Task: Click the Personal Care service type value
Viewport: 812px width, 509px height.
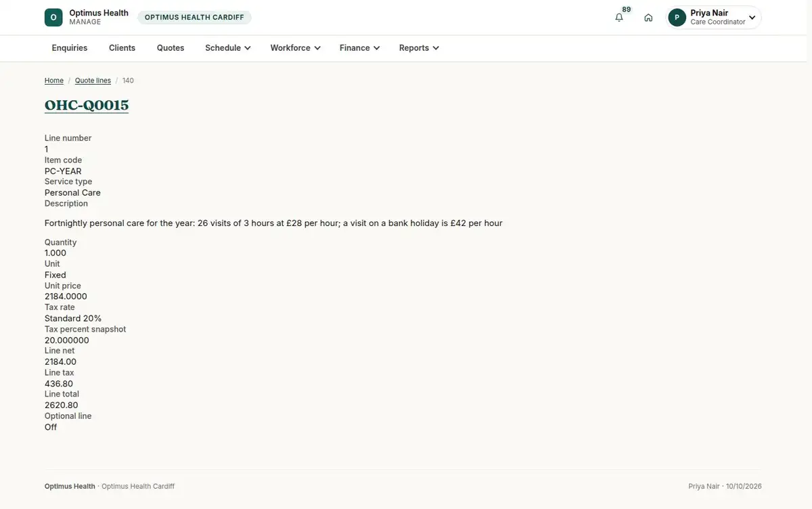Action: click(x=72, y=193)
